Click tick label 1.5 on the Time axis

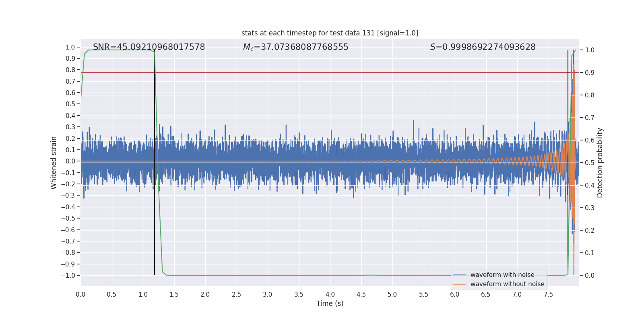tap(174, 294)
